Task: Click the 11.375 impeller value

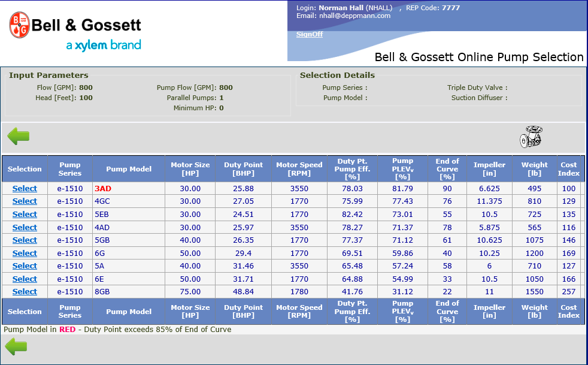Action: tap(489, 201)
